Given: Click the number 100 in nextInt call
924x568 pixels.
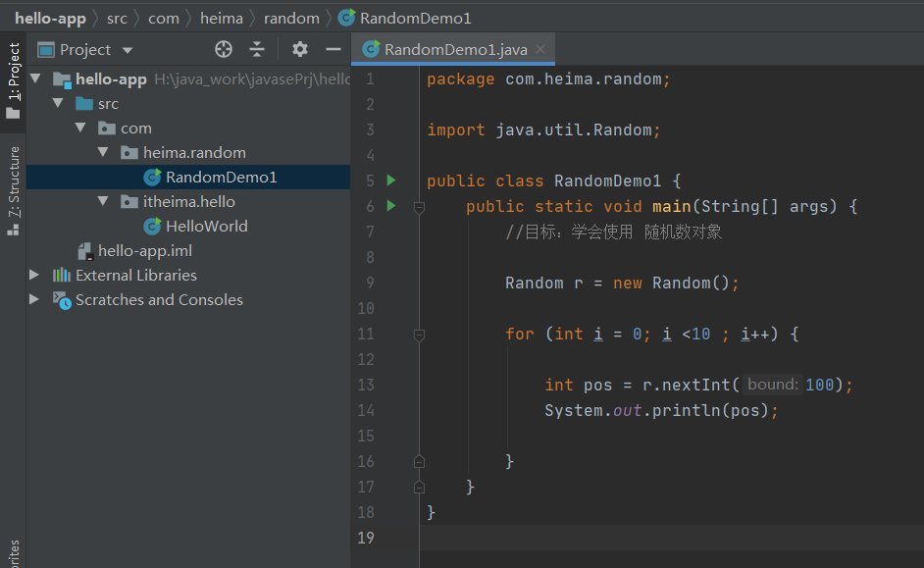Looking at the screenshot, I should (x=819, y=385).
